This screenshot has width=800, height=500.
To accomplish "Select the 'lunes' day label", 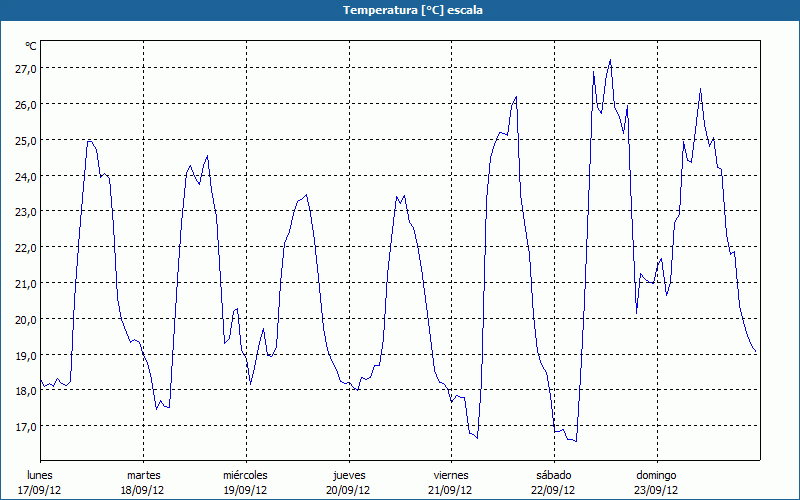I will point(40,475).
